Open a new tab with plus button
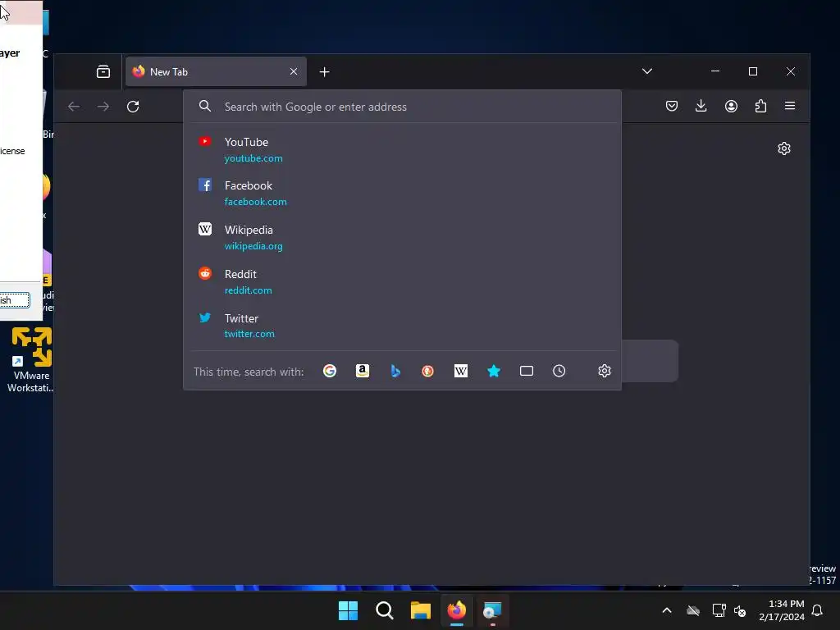840x630 pixels. 324,72
